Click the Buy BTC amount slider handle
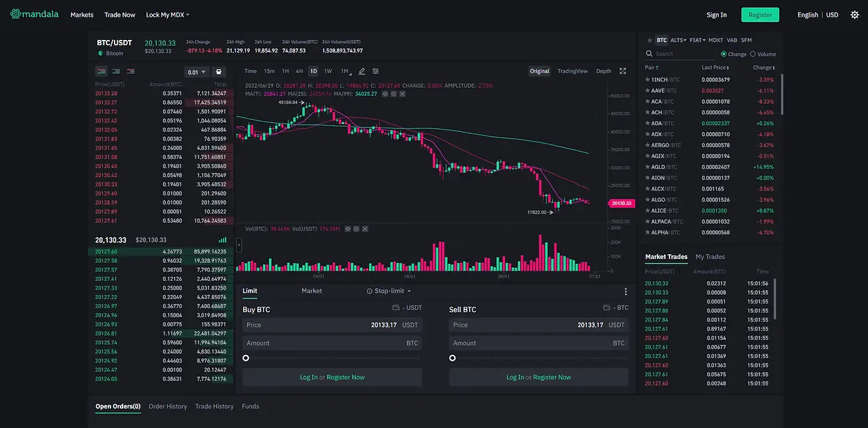Viewport: 868px width, 428px height. [x=246, y=358]
